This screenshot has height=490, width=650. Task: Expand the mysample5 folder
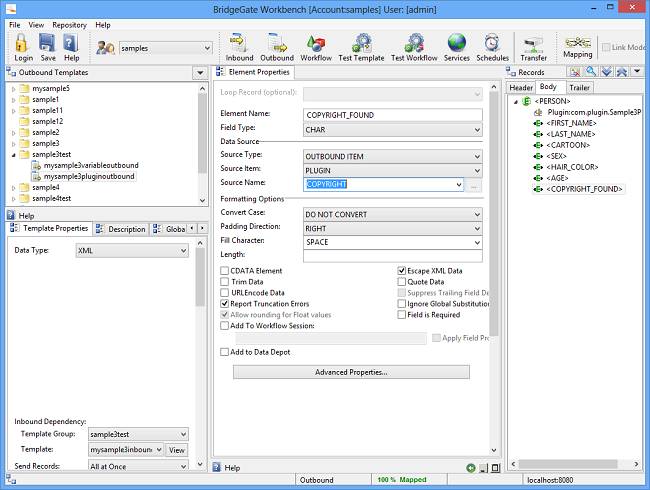pos(13,89)
